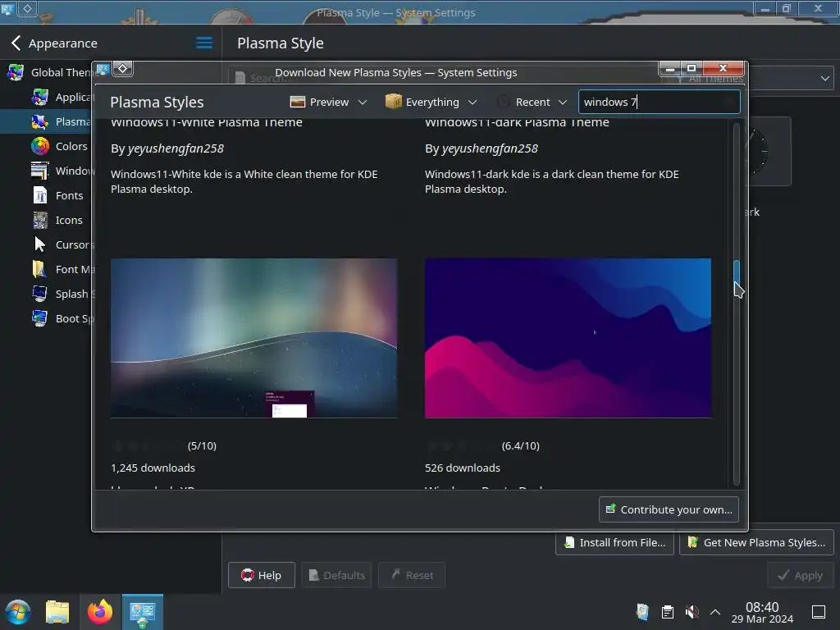Screen dimensions: 840x630
Task: Click Install from File button
Action: point(615,543)
